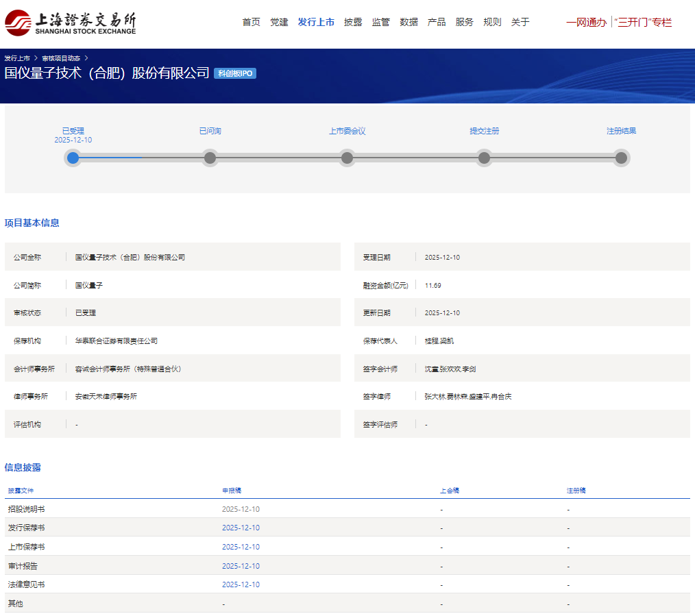Click the 保荐代表人 names value
695x616 pixels.
439,341
